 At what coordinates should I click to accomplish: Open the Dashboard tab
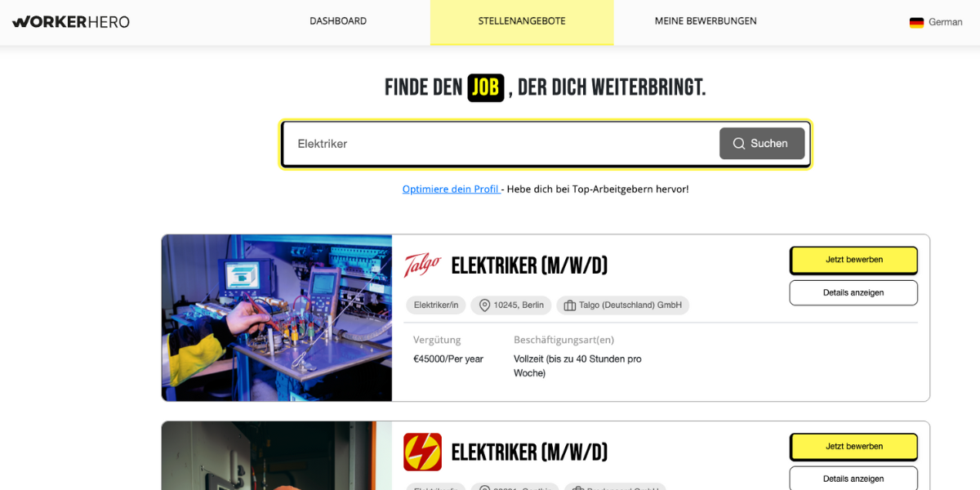point(338,21)
